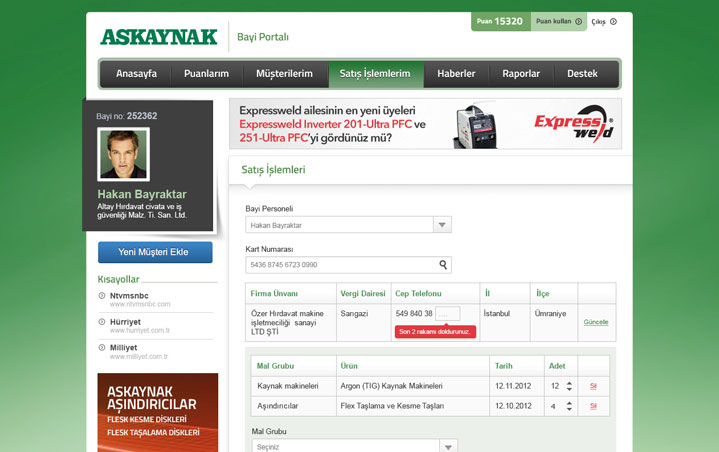Adjust quantity stepper for Aşındırıcılar row

click(569, 406)
